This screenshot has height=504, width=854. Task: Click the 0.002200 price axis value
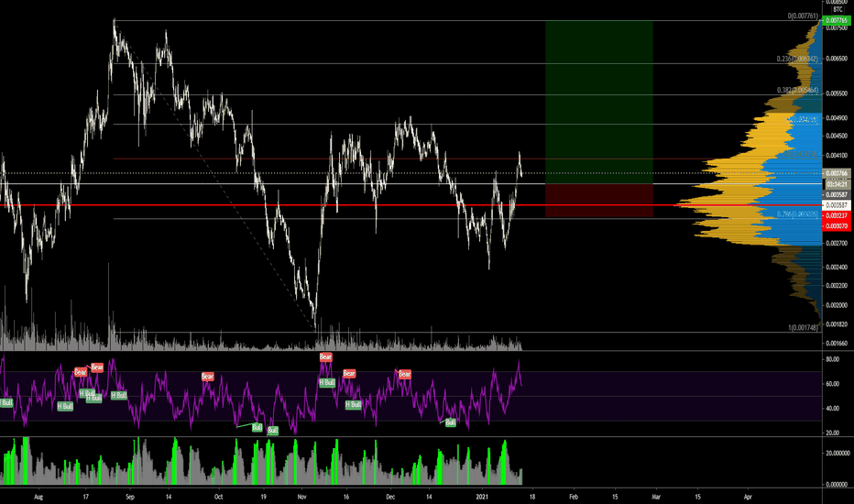click(x=837, y=286)
